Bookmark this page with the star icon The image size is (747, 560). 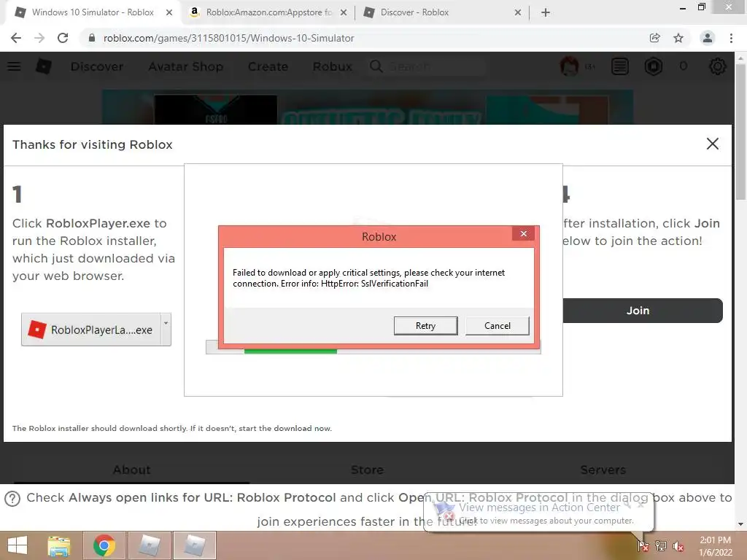point(678,38)
